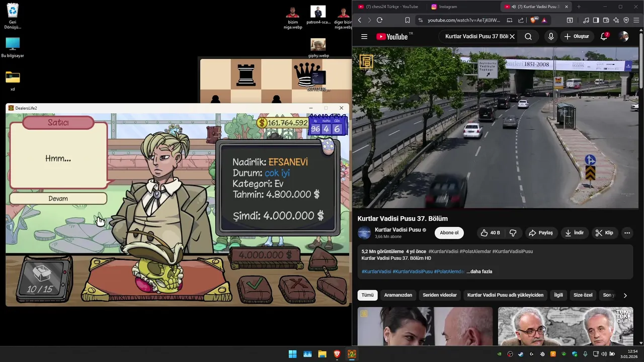
Task: Open the Bu bilgisayar desktop icon
Action: coord(13,48)
